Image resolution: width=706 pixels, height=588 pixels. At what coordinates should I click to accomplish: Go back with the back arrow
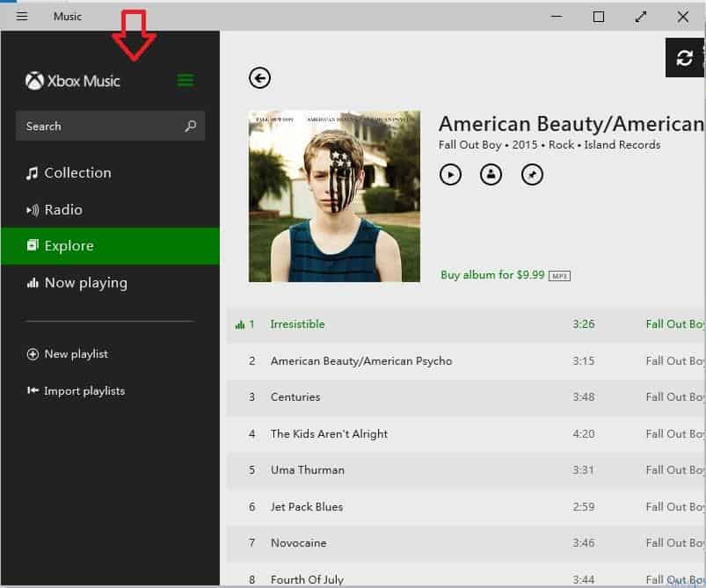click(x=259, y=78)
